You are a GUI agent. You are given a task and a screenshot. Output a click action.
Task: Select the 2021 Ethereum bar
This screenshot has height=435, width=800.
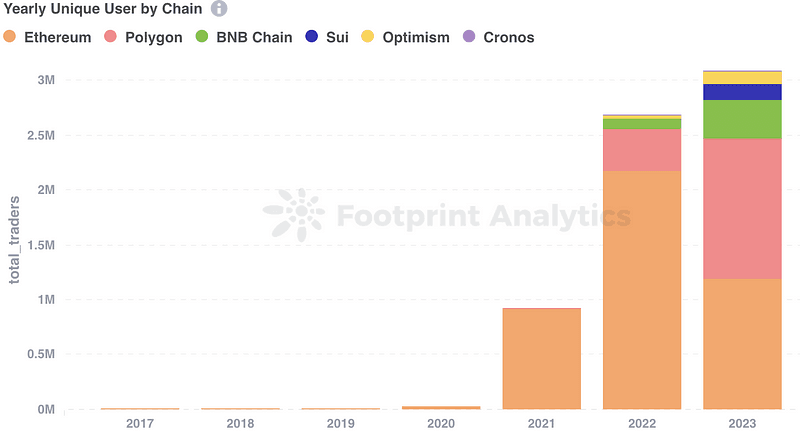[541, 359]
